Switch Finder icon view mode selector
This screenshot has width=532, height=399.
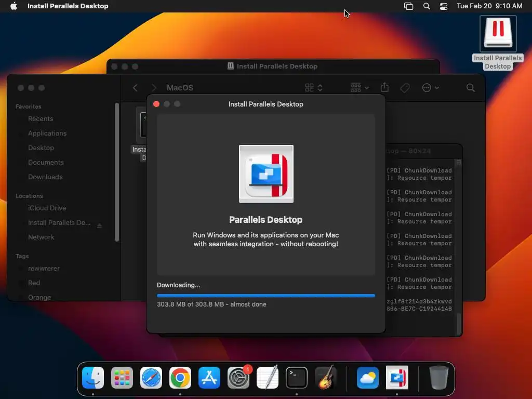[x=313, y=88]
